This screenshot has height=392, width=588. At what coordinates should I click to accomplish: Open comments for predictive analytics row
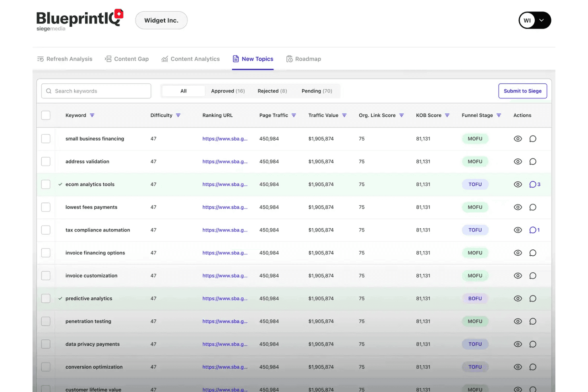click(x=533, y=299)
